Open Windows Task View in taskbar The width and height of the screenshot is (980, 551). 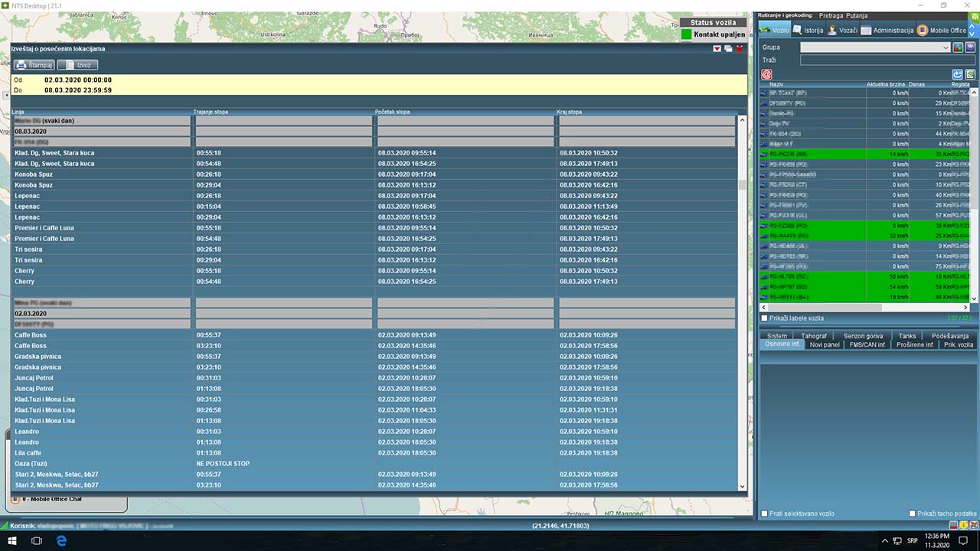[x=36, y=540]
